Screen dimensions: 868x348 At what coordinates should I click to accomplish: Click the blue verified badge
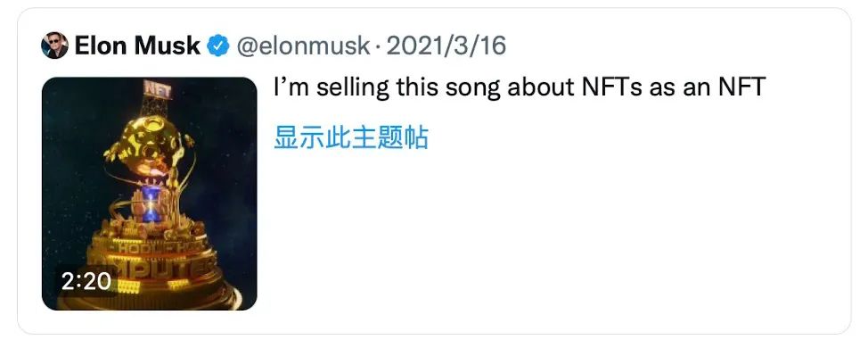pyautogui.click(x=218, y=46)
